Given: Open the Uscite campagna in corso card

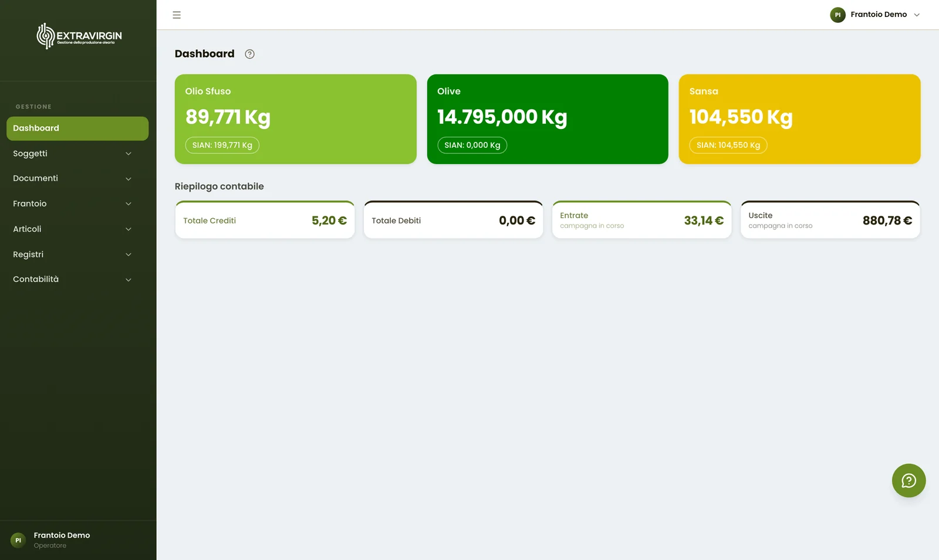Looking at the screenshot, I should (x=830, y=220).
